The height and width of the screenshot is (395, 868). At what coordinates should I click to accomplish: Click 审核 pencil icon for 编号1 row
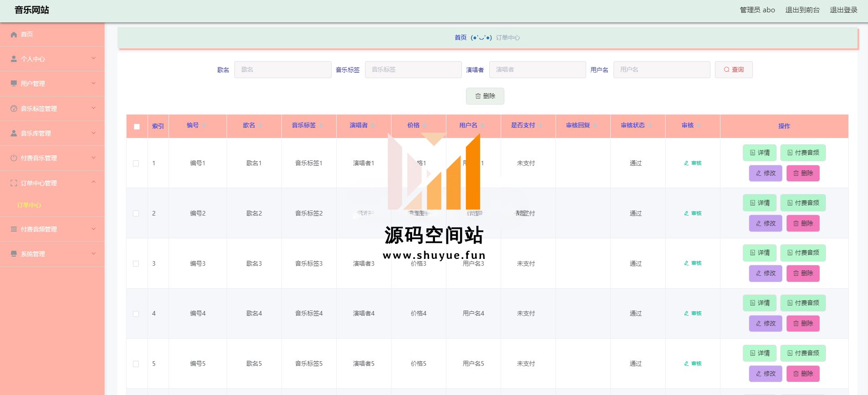tap(686, 163)
